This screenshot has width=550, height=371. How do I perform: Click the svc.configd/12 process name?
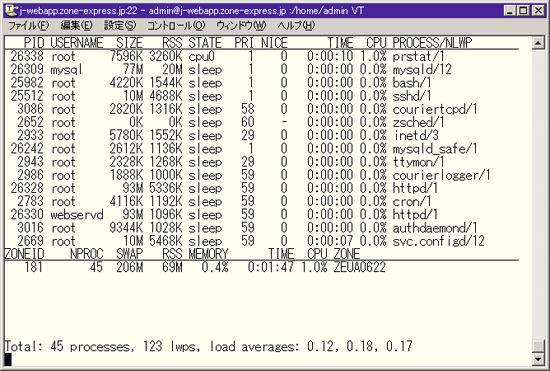(438, 241)
